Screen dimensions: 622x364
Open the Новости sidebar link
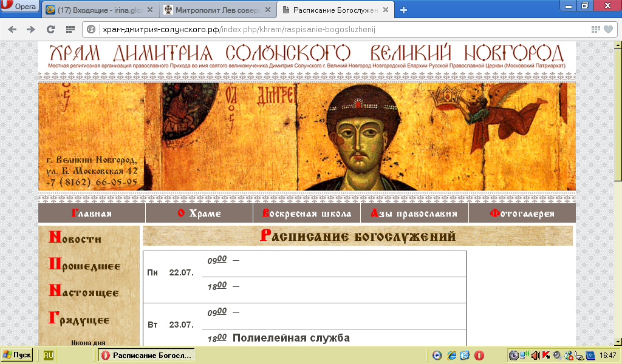(x=75, y=237)
